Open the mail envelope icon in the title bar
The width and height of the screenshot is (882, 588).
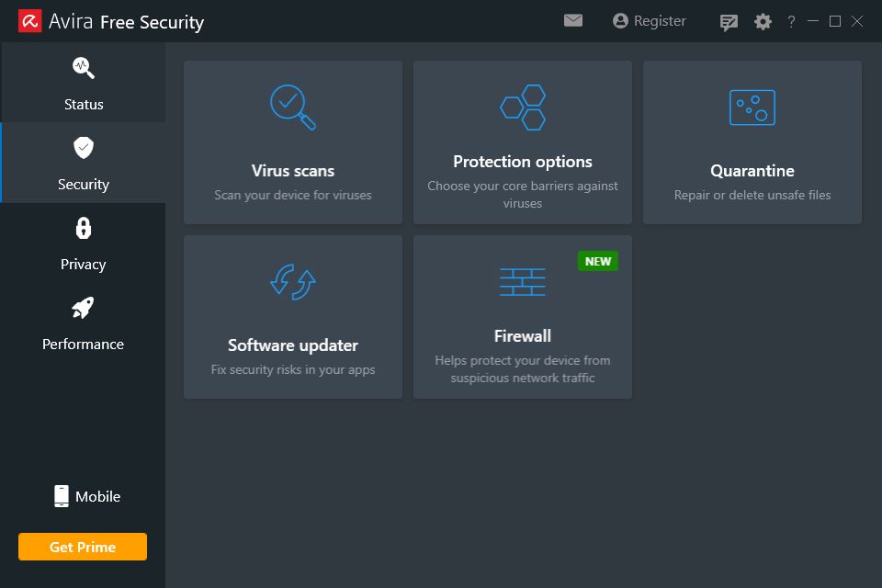click(x=572, y=21)
